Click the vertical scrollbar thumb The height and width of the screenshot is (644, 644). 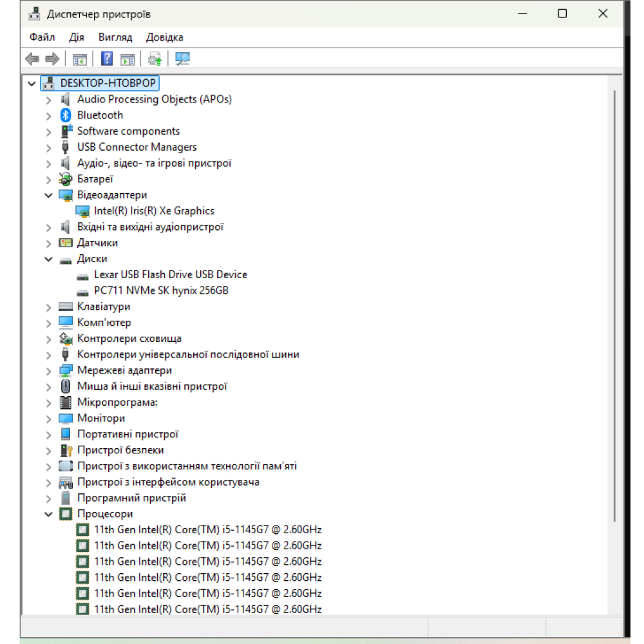tap(614, 306)
